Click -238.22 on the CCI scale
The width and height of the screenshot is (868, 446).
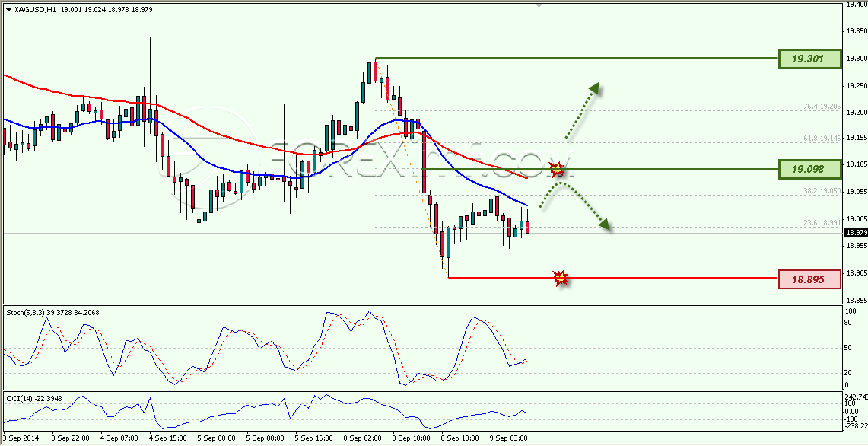857,425
